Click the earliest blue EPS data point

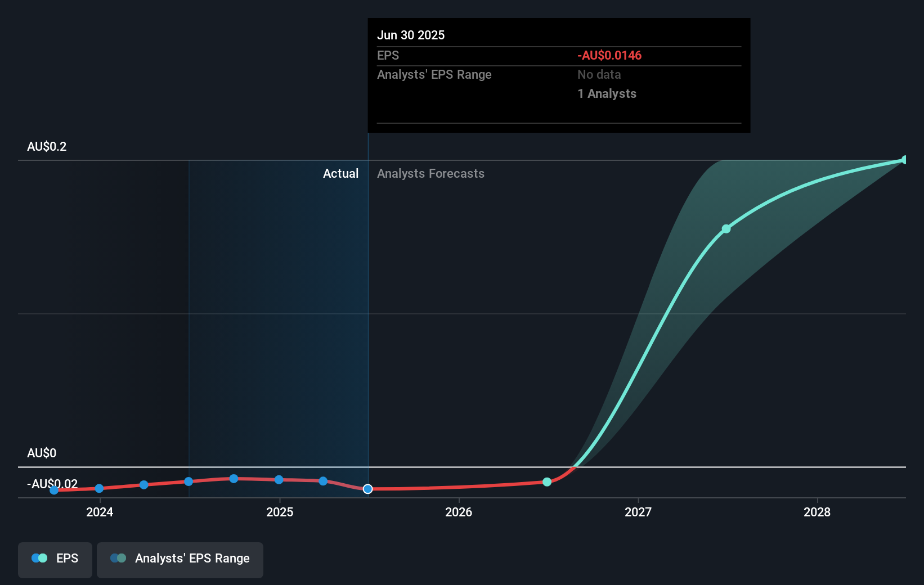53,490
